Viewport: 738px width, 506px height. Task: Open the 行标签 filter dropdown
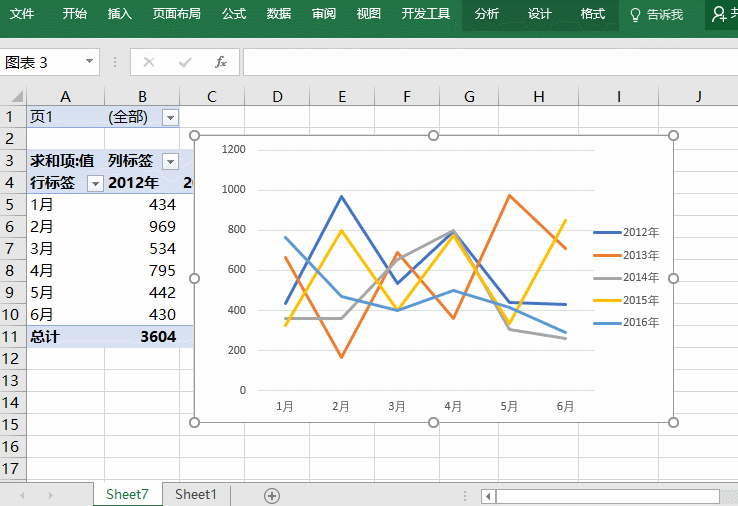tap(96, 183)
